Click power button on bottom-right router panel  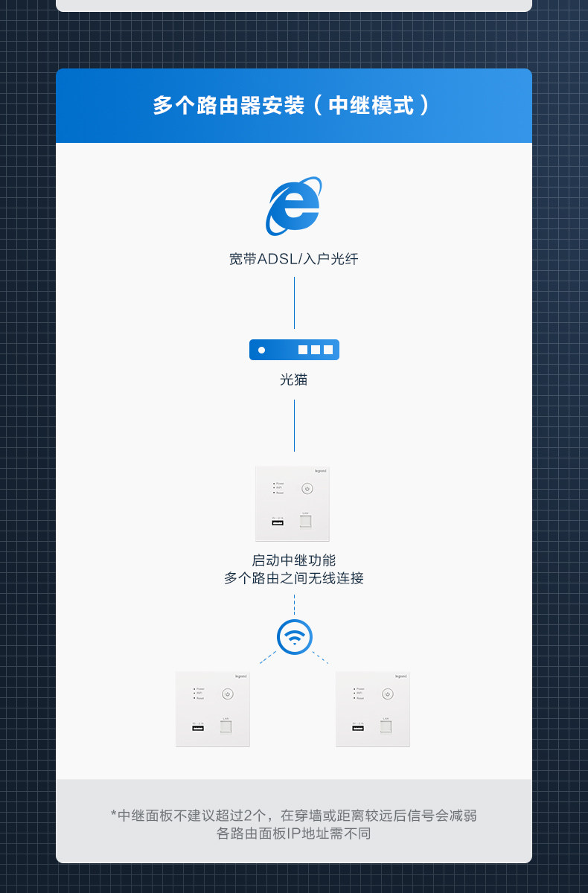(x=387, y=694)
